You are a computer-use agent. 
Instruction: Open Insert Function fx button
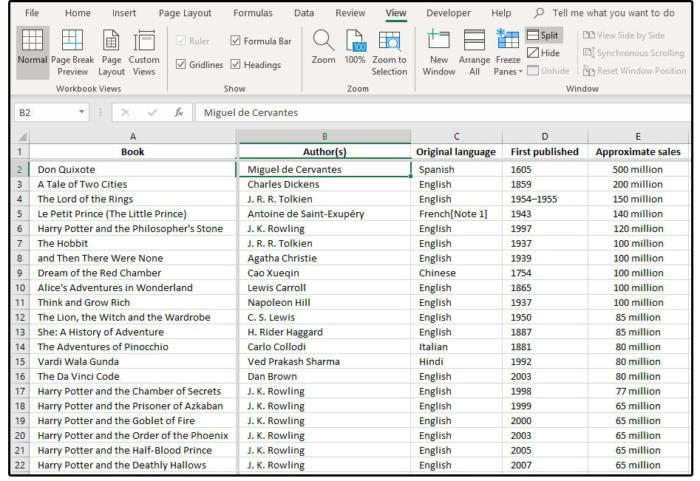179,113
